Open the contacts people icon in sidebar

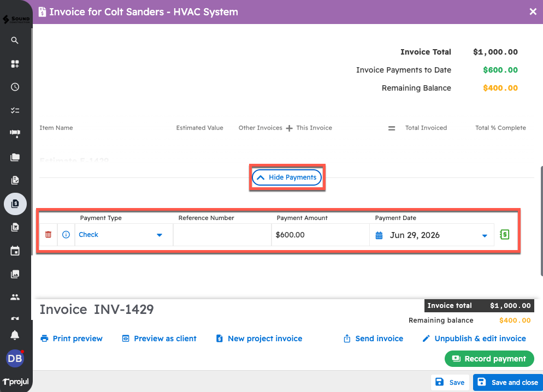tap(15, 298)
